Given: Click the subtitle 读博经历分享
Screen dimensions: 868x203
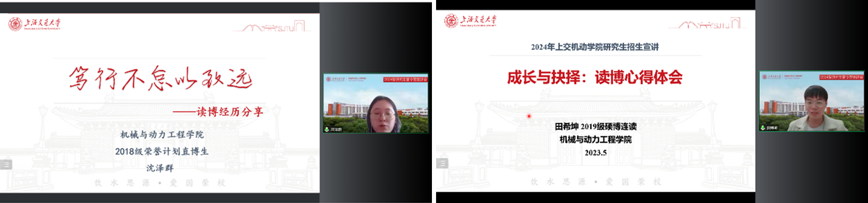Looking at the screenshot, I should point(230,112).
